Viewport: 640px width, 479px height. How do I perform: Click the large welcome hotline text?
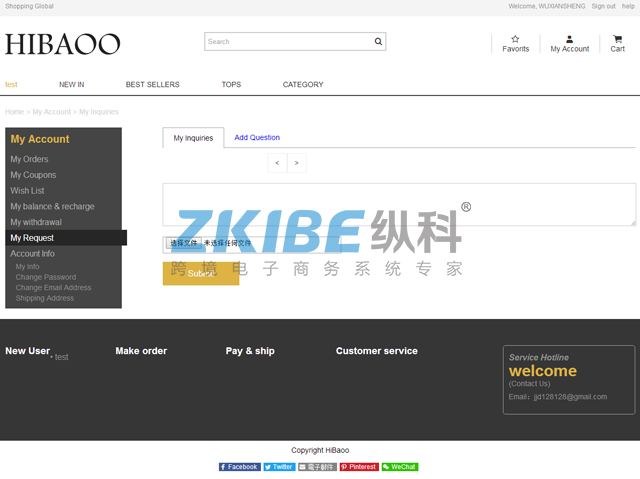[543, 371]
